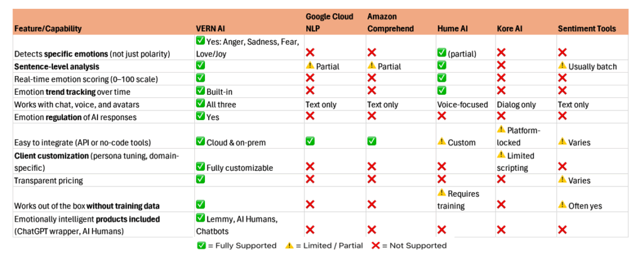Image resolution: width=644 pixels, height=255 pixels.
Task: Click Google Cloud NLP's red X for specific emotions
Action: pos(310,53)
